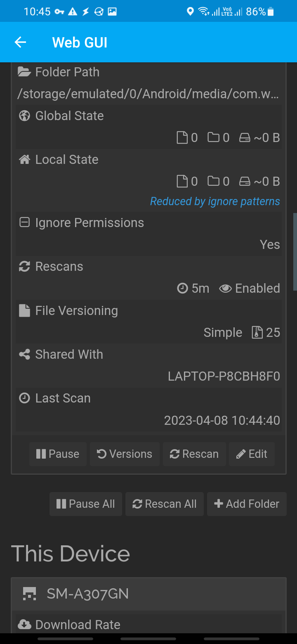
Task: Click the Last Scan clock icon
Action: (x=24, y=398)
